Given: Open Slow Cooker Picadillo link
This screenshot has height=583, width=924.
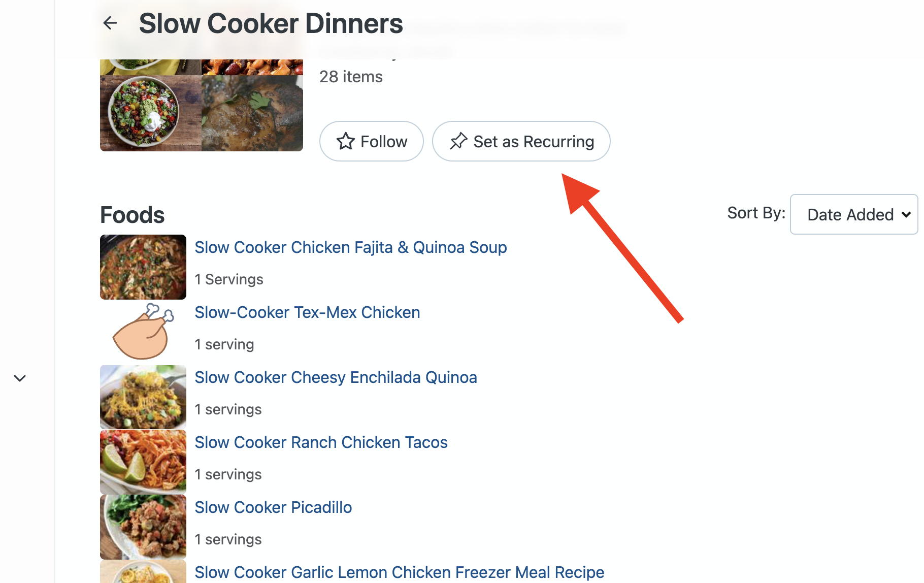Looking at the screenshot, I should (273, 507).
